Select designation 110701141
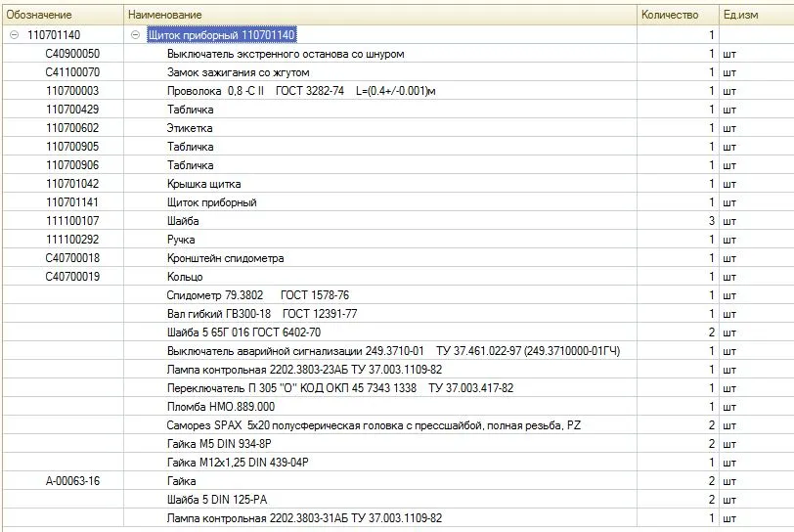Viewport: 794px width, 532px height. pyautogui.click(x=72, y=202)
